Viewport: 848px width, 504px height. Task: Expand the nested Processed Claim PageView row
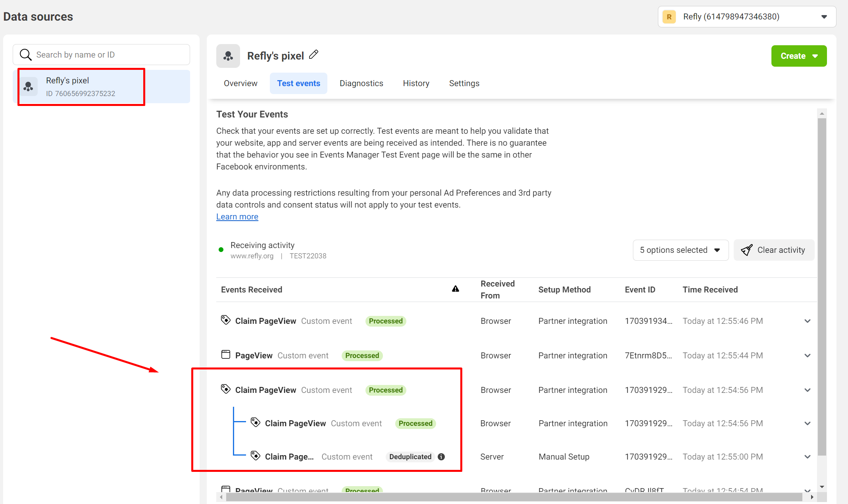(x=807, y=423)
